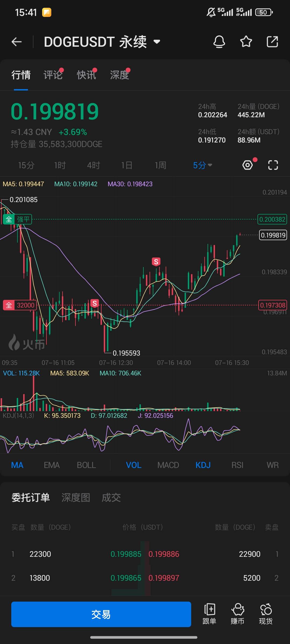Viewport: 290px width, 644px height.
Task: Tap the 跟单 copy trading icon
Action: point(209,614)
